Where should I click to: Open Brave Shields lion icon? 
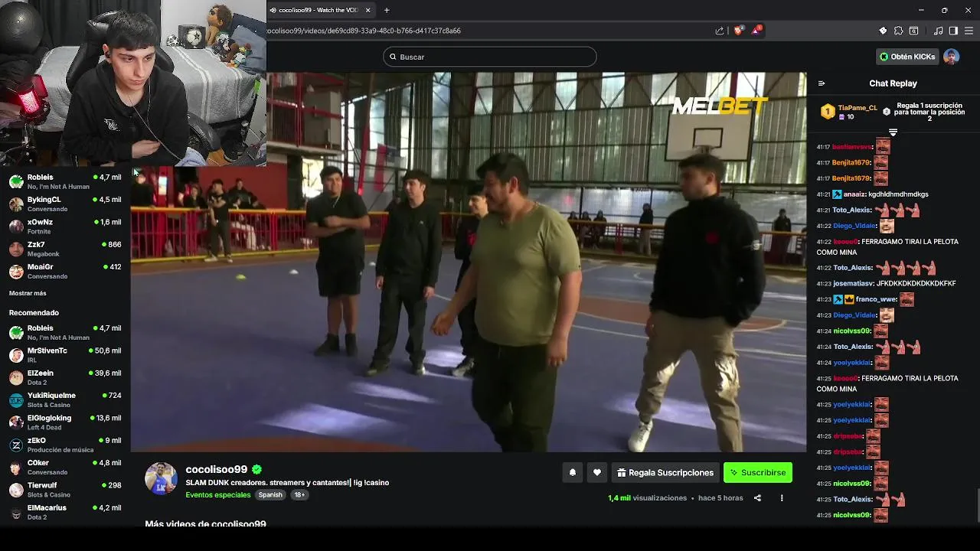tap(738, 31)
